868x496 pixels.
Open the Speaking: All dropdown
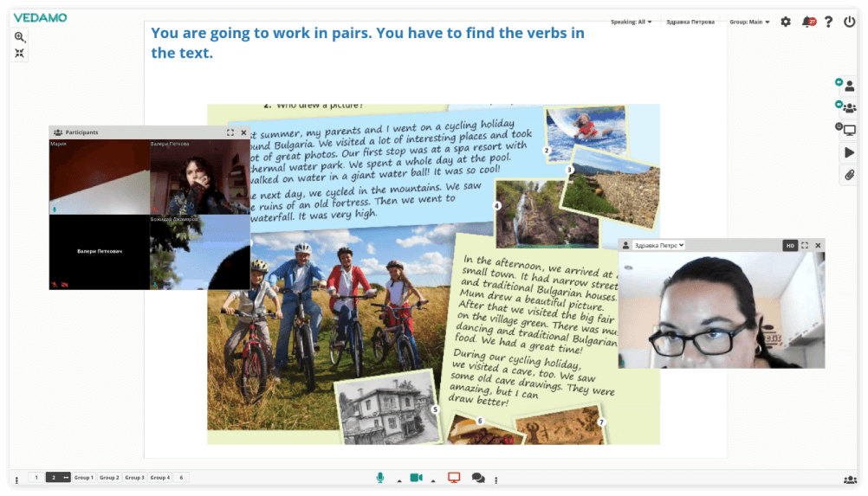(631, 23)
